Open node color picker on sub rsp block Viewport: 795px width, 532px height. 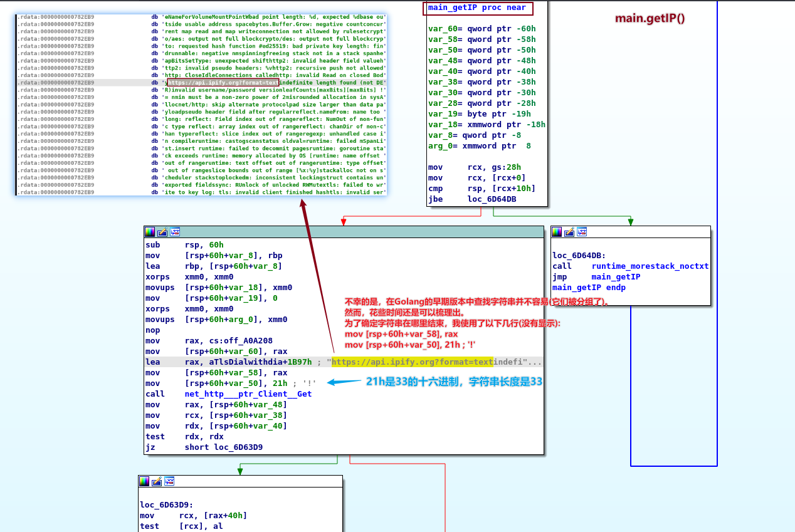click(x=149, y=232)
